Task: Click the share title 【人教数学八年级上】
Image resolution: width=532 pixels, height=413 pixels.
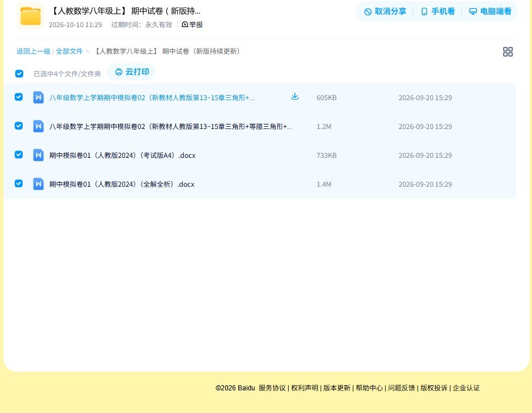Action: [125, 11]
